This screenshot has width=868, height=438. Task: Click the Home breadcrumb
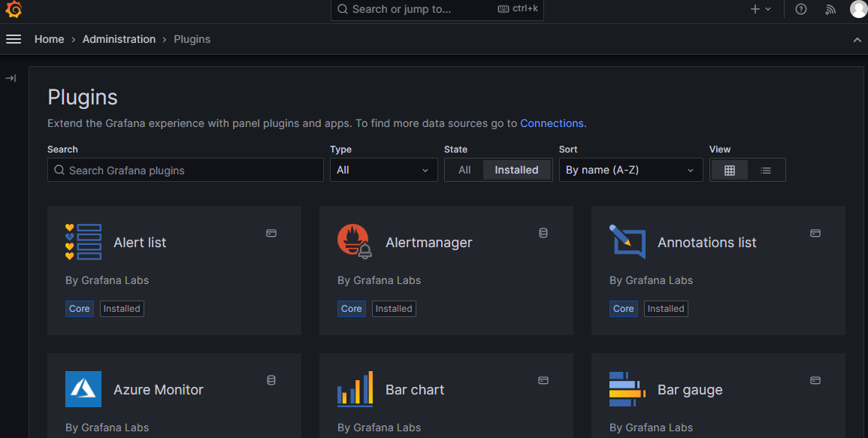coord(49,39)
